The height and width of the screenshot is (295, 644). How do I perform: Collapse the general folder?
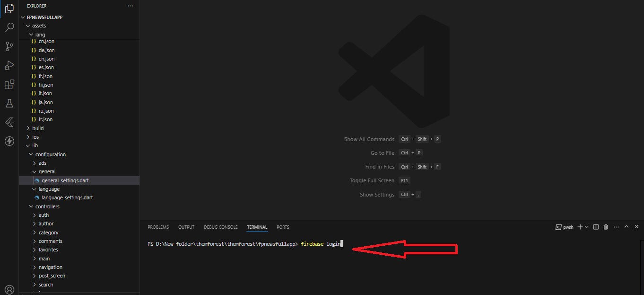point(79,171)
